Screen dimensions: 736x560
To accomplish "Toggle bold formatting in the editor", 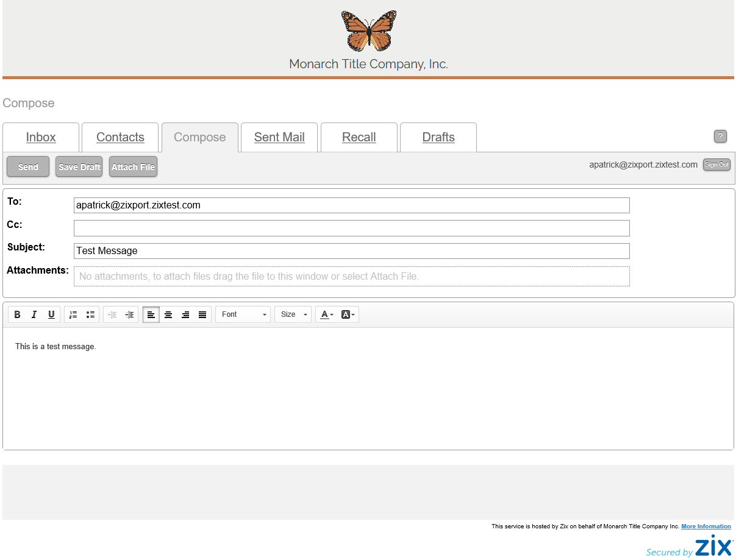I will [x=17, y=314].
